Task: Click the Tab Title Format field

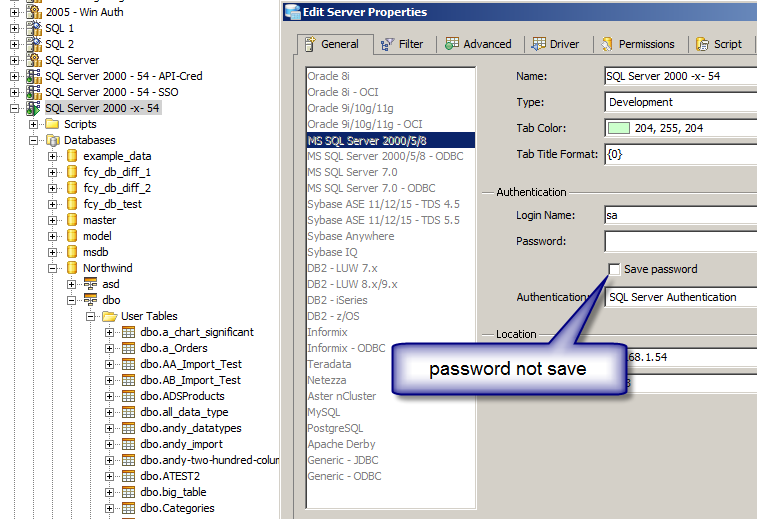Action: pos(681,154)
